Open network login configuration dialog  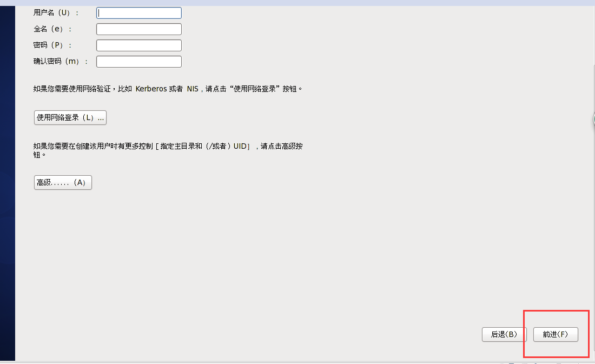pos(70,117)
